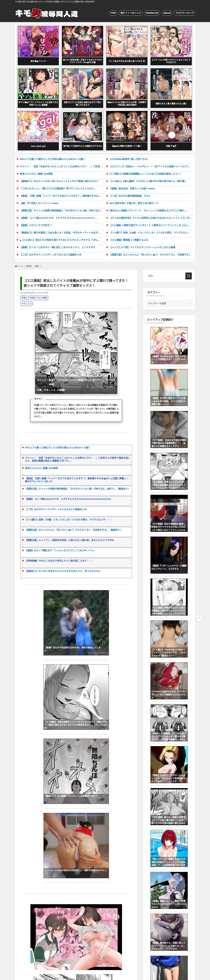Viewport: 210px width, 980px height.
Task: Click the magnifier search button
Action: pos(189,276)
